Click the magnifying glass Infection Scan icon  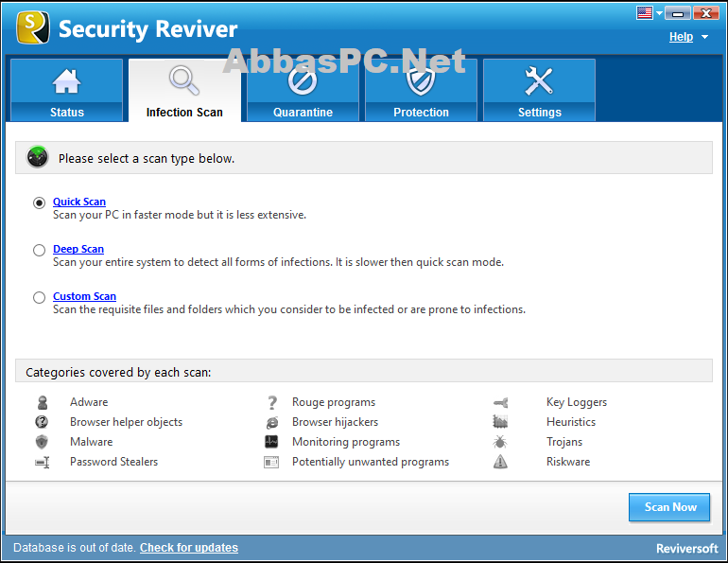click(184, 79)
